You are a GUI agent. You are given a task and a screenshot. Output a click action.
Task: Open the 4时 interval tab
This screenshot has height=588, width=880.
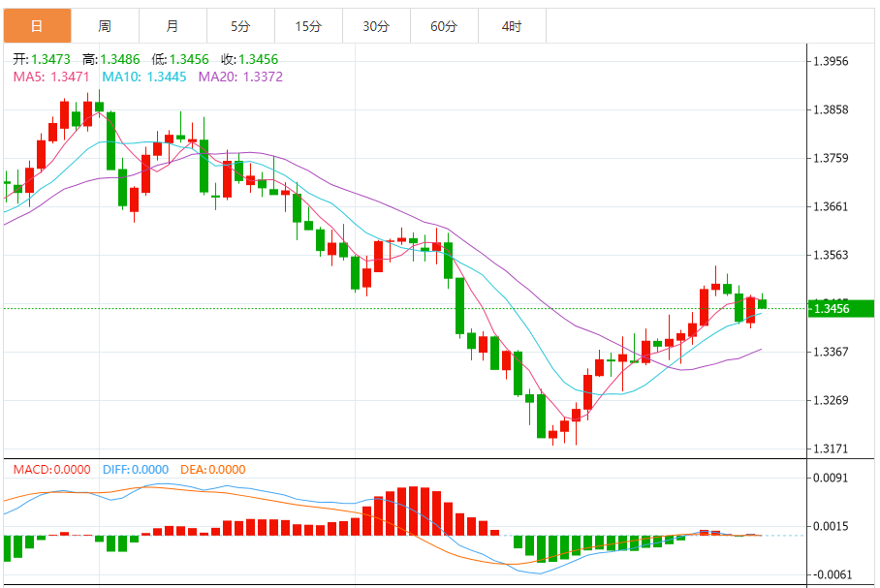pyautogui.click(x=513, y=26)
